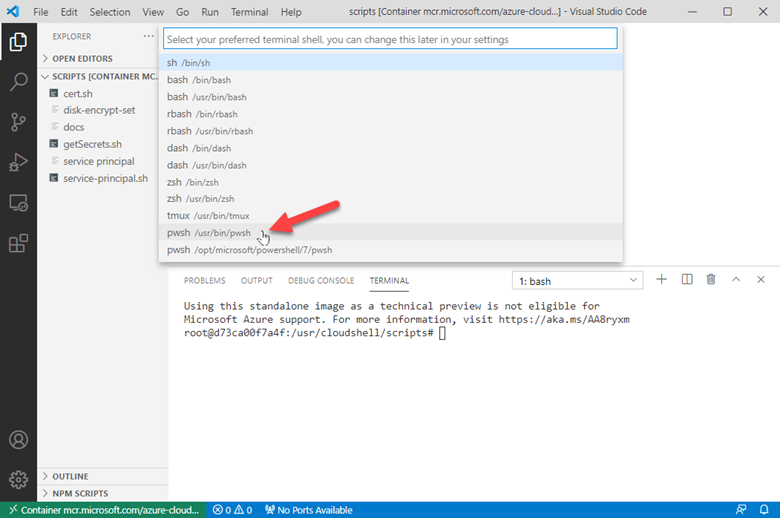Select rbash /usr/bin/rbash shell

[x=391, y=131]
